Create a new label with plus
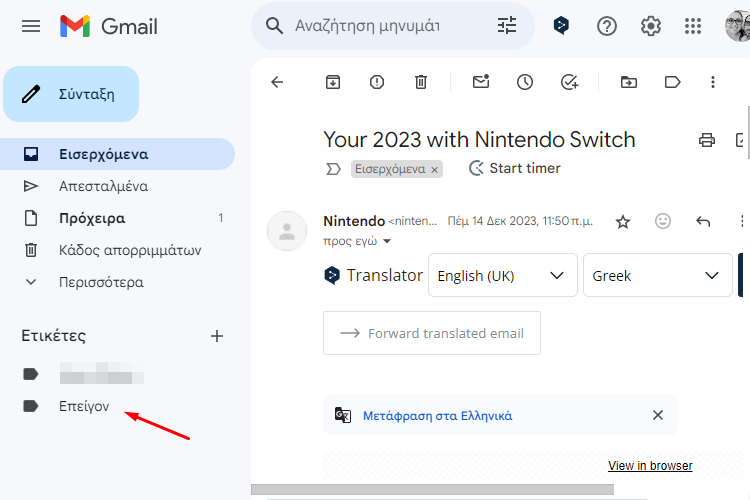This screenshot has height=500, width=750. [217, 336]
